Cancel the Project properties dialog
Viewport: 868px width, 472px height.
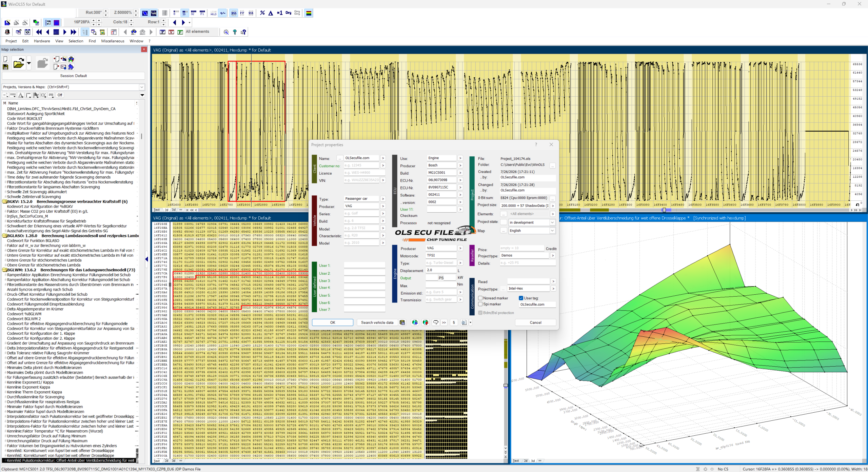coord(535,322)
